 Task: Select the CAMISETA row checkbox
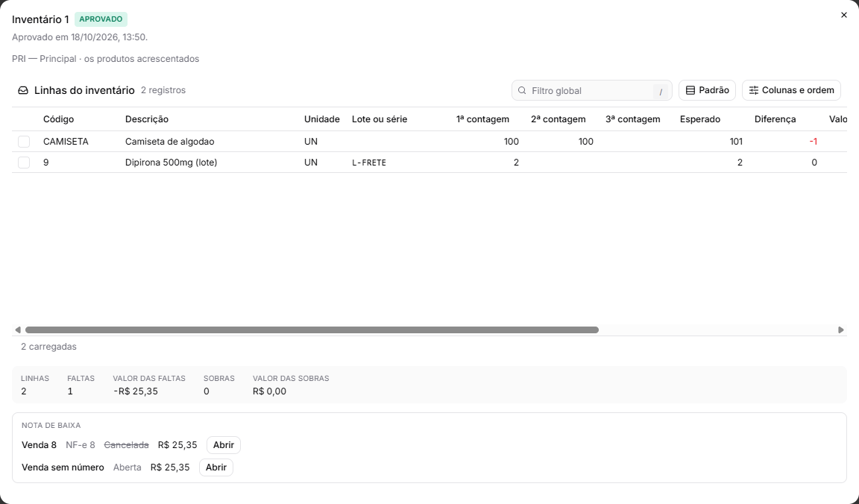[x=24, y=142]
